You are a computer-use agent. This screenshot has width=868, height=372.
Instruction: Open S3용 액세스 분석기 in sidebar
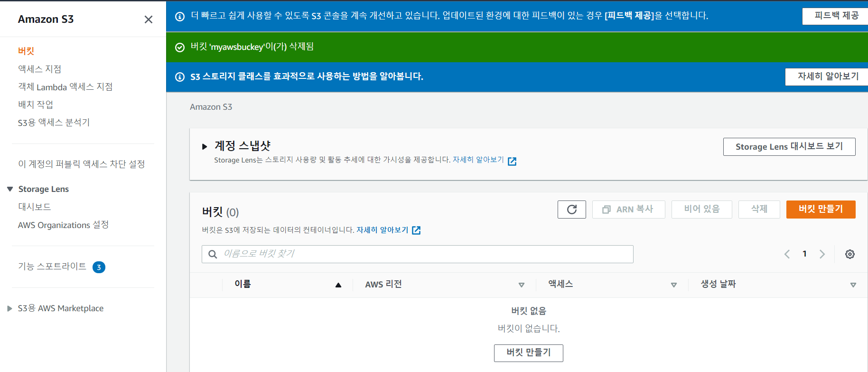(54, 122)
